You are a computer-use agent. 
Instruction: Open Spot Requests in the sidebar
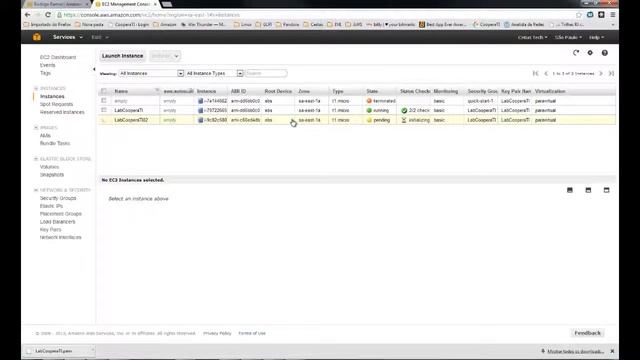[56, 104]
